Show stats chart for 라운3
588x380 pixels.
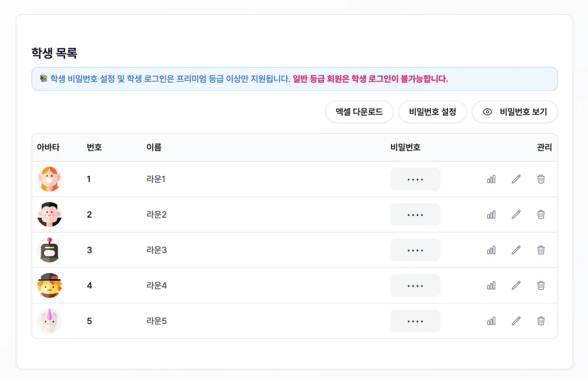(x=491, y=250)
